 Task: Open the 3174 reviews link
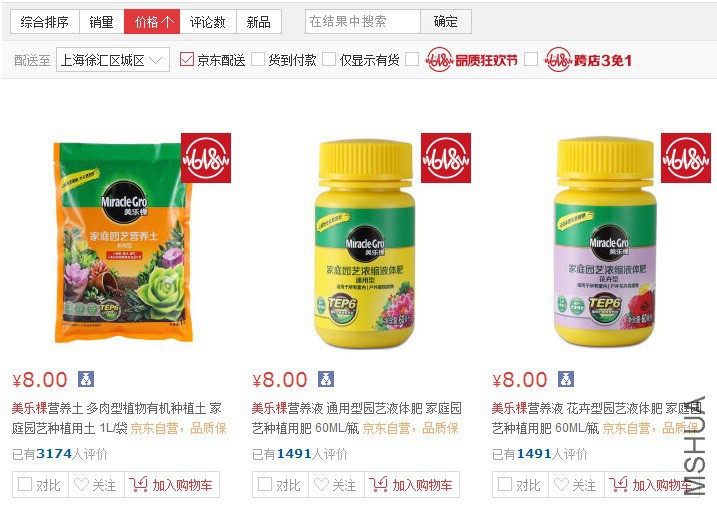click(x=54, y=454)
